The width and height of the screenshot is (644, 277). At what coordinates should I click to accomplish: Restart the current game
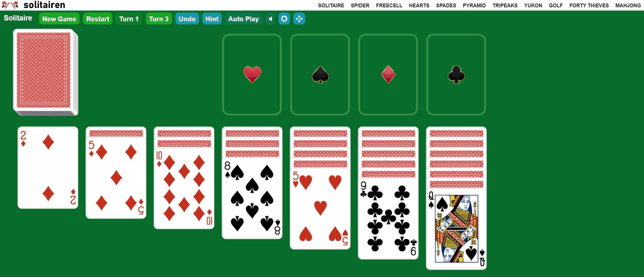pos(98,19)
